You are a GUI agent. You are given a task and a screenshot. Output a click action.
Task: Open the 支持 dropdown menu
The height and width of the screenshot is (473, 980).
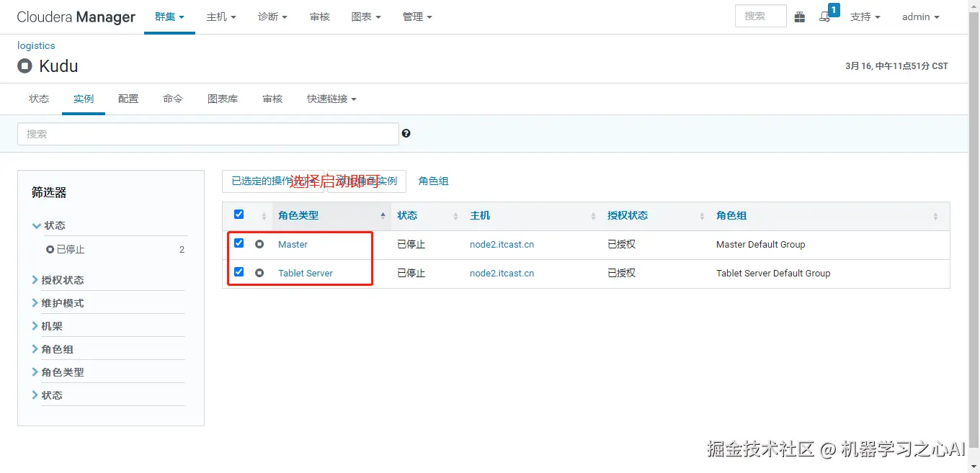click(x=865, y=17)
